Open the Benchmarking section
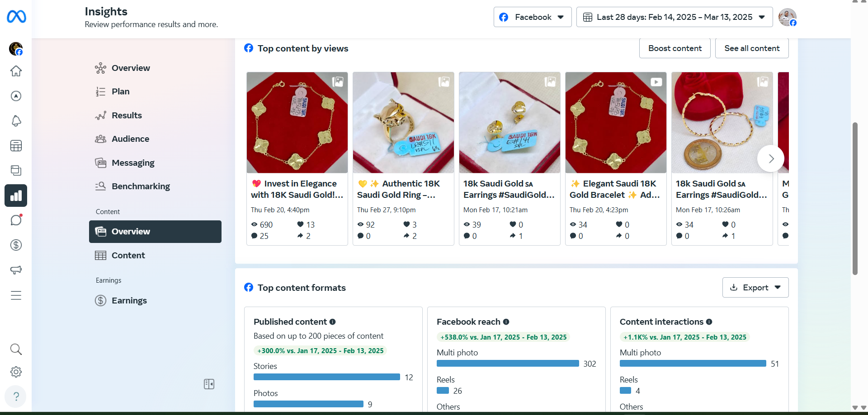This screenshot has width=868, height=415. tap(155, 187)
